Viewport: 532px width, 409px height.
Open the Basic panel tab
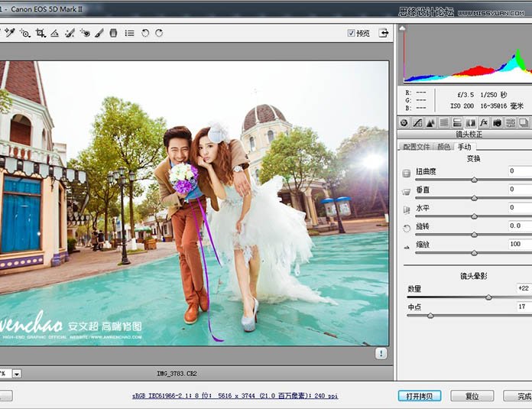404,123
